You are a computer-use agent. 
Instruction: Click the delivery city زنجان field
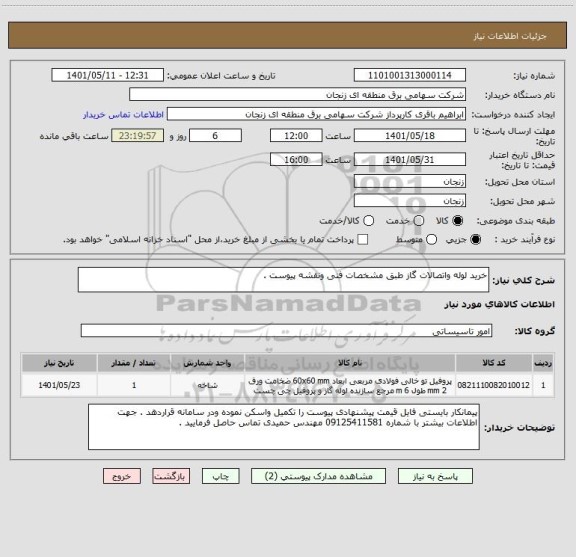click(x=410, y=201)
